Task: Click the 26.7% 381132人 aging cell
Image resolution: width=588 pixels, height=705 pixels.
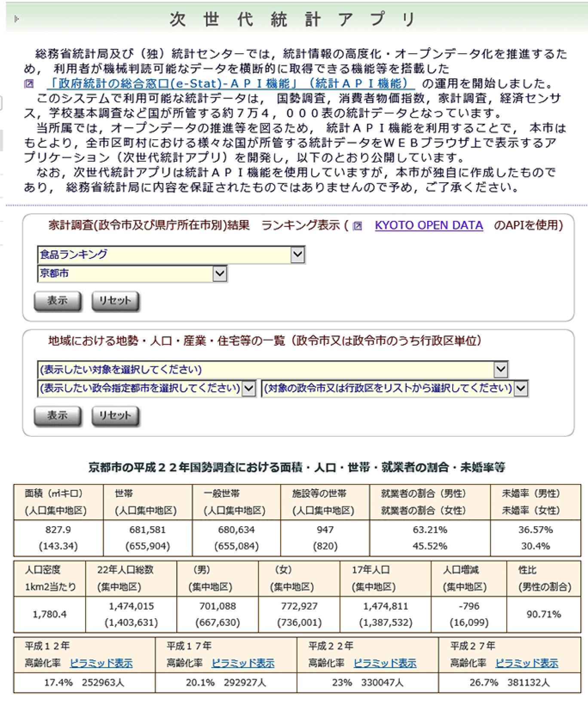Action: tap(510, 683)
